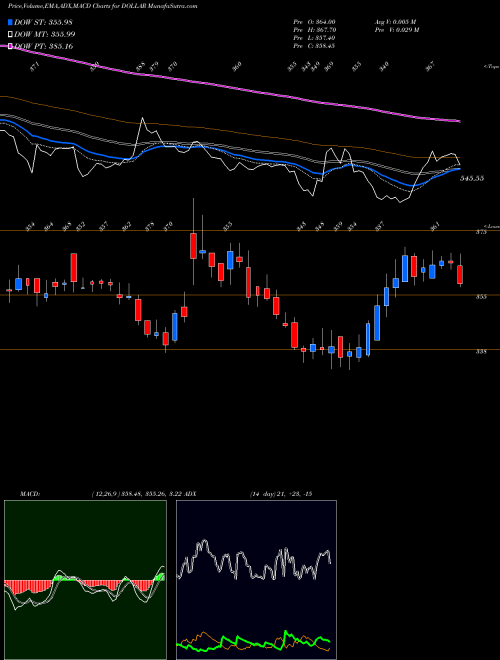Click the 'Pre O: 364.00' open value

pyautogui.click(x=314, y=22)
